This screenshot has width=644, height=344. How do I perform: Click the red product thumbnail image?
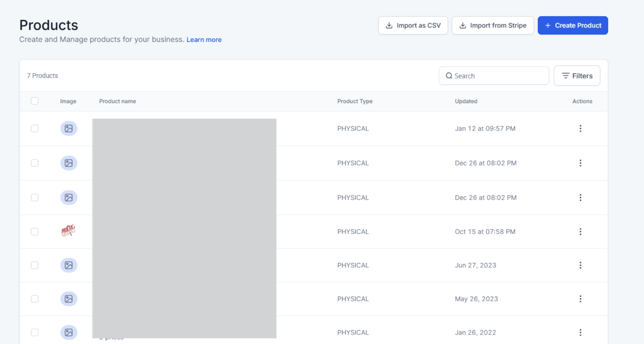(x=68, y=231)
